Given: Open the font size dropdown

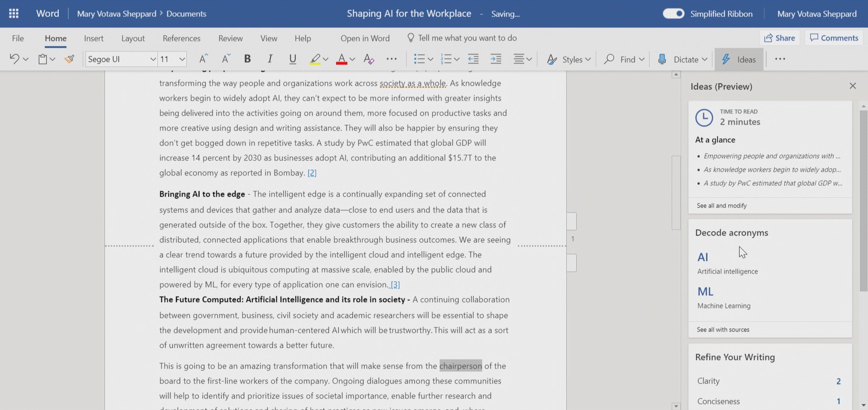Looking at the screenshot, I should [172, 59].
